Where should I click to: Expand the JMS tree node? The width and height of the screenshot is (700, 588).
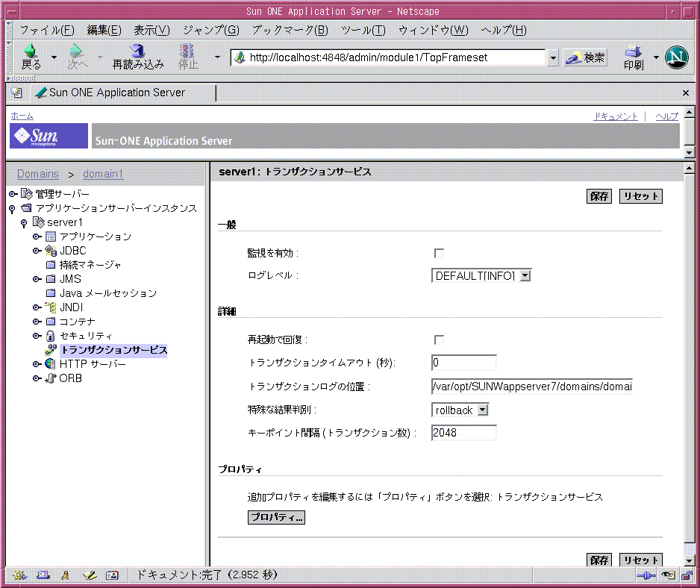point(37,279)
